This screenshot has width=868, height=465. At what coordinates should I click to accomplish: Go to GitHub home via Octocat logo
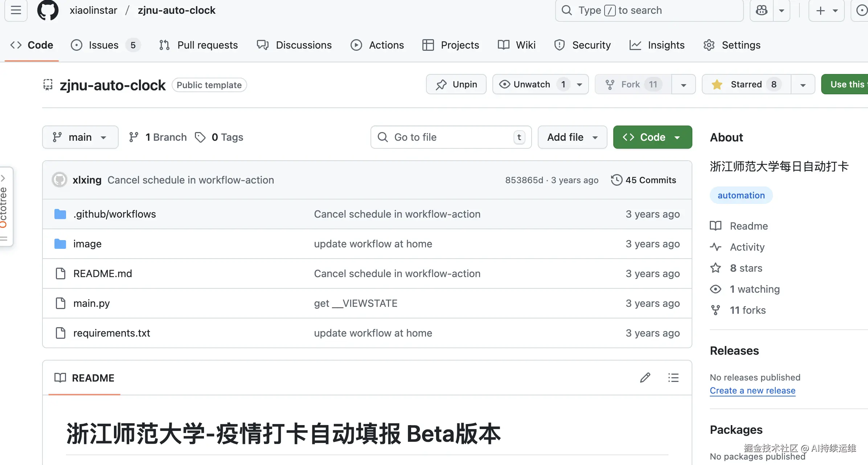[48, 10]
